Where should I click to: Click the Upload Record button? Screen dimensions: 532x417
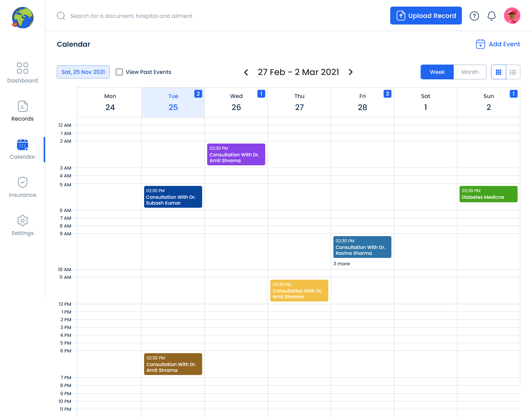(426, 16)
